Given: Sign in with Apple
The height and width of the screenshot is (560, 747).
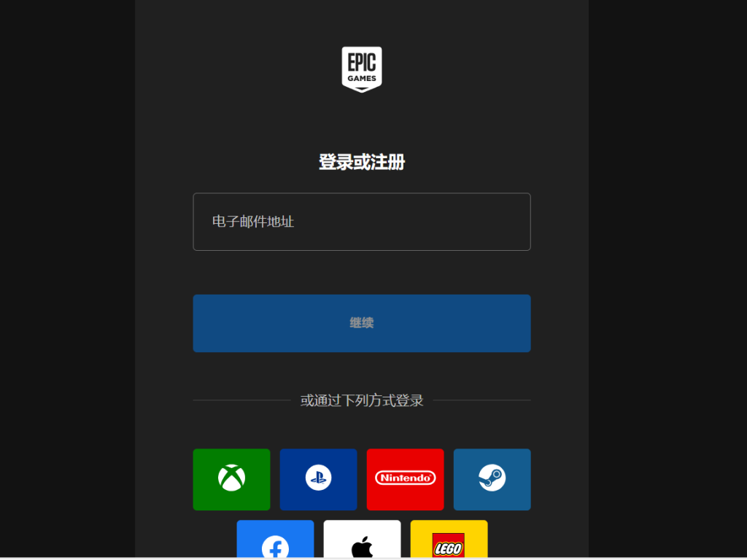Looking at the screenshot, I should 362,540.
